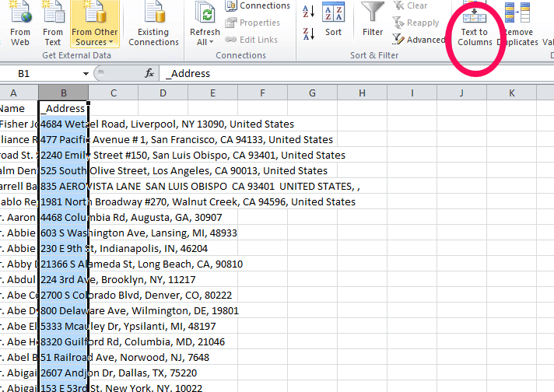Viewport: 554px width, 392px height.
Task: Select column B header
Action: (x=64, y=93)
